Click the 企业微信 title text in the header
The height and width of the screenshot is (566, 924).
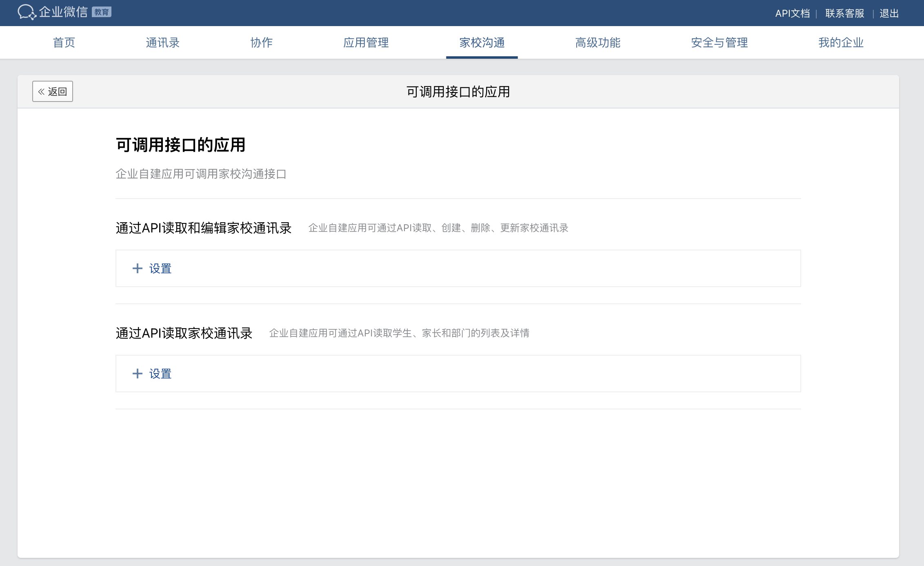coord(63,12)
